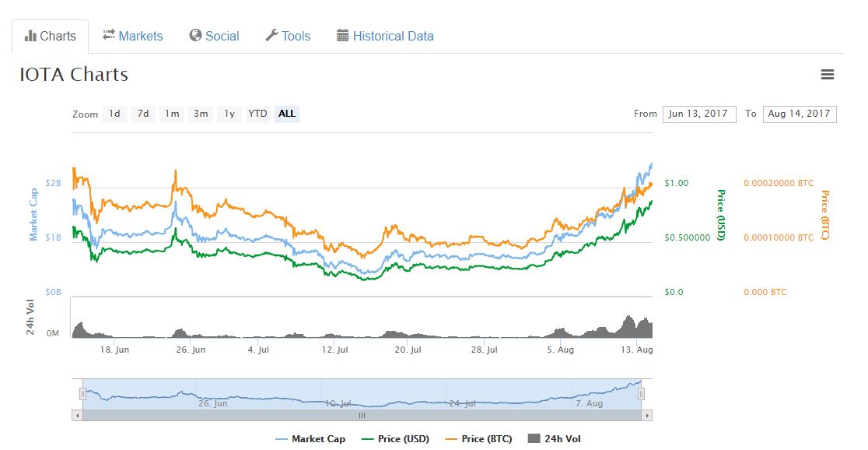The image size is (868, 450).
Task: Click the 0.000 BTC axis label
Action: (x=765, y=291)
